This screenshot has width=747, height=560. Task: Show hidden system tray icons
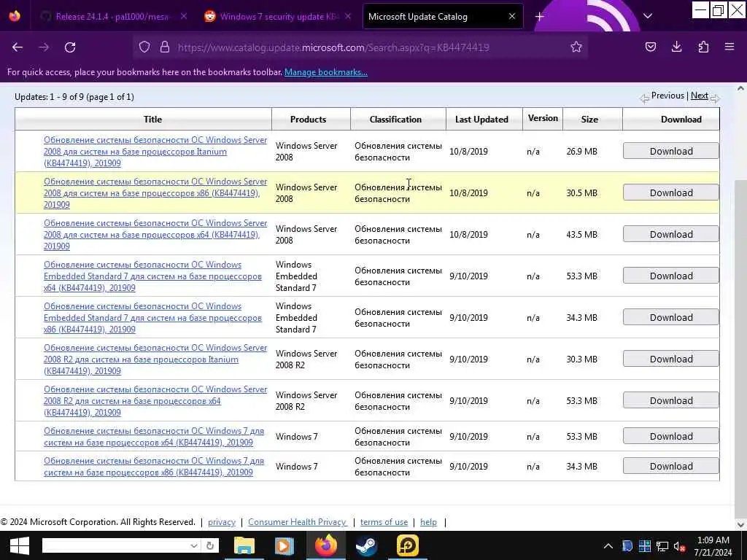(x=608, y=545)
